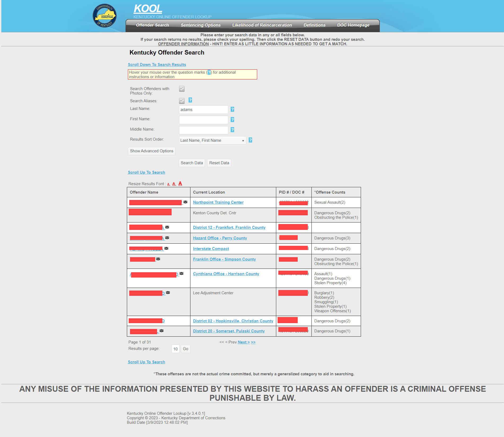The width and height of the screenshot is (504, 437).
Task: Open District 02 - Hopkinsville, Christian County link
Action: point(233,321)
